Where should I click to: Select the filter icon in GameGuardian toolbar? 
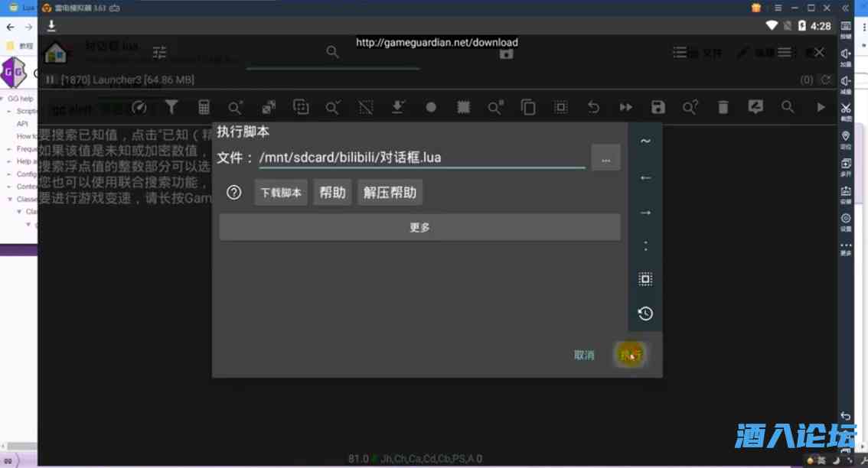(171, 107)
